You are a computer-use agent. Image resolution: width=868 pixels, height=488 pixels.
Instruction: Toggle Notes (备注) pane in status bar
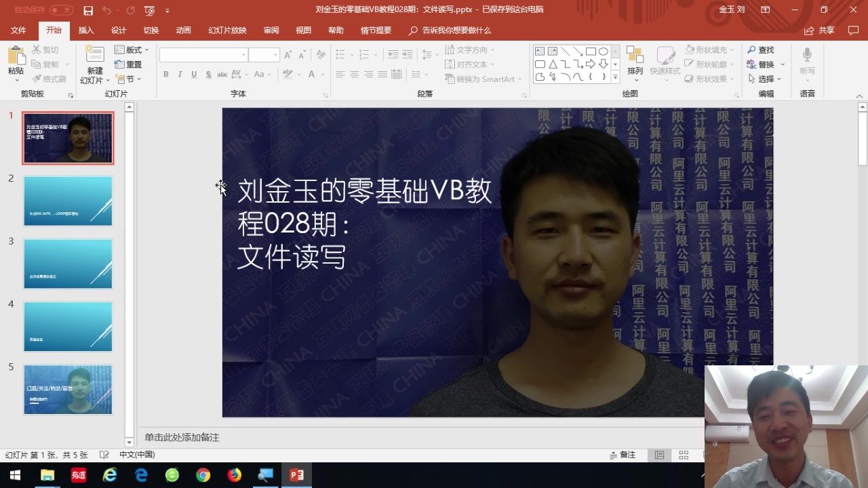pyautogui.click(x=623, y=455)
